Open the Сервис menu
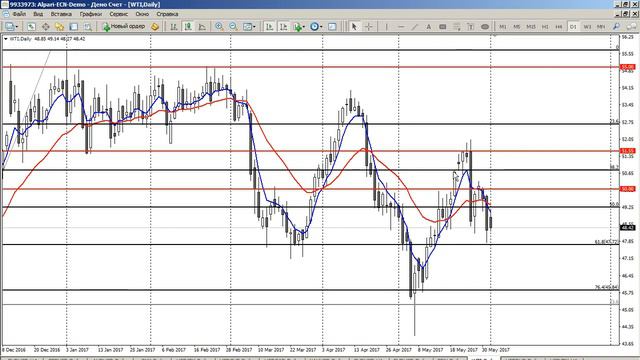Screen dimensions: 640x360 click(x=118, y=14)
